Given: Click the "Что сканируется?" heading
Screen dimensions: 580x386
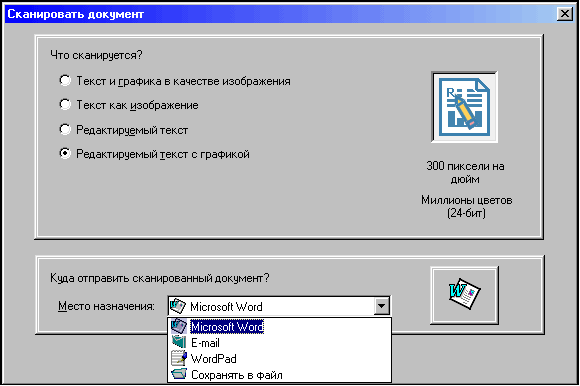Looking at the screenshot, I should click(96, 55).
